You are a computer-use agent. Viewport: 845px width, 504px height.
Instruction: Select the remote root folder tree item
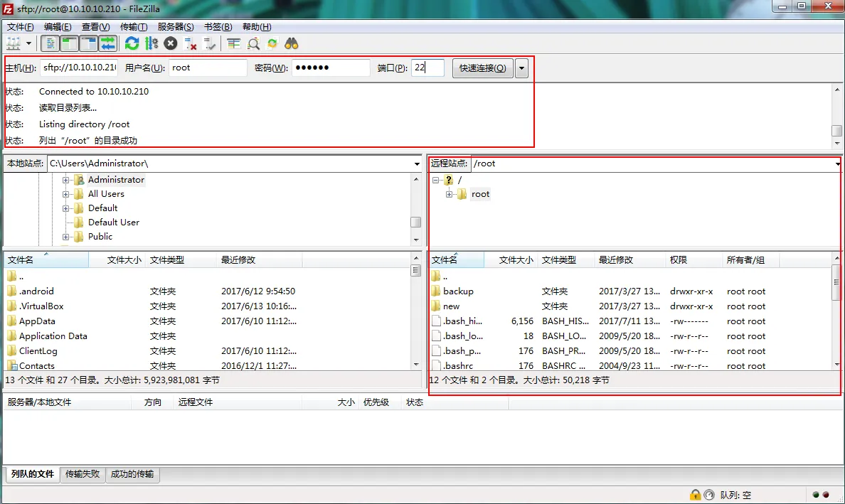tap(480, 194)
